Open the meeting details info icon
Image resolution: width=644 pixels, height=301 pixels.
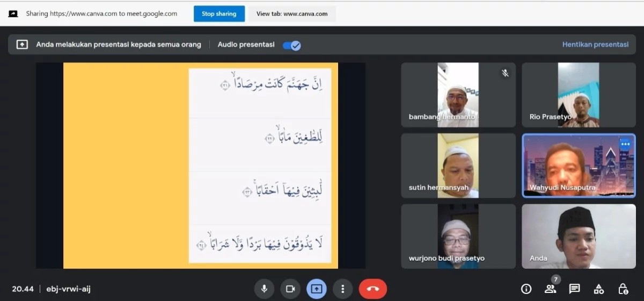pos(526,289)
